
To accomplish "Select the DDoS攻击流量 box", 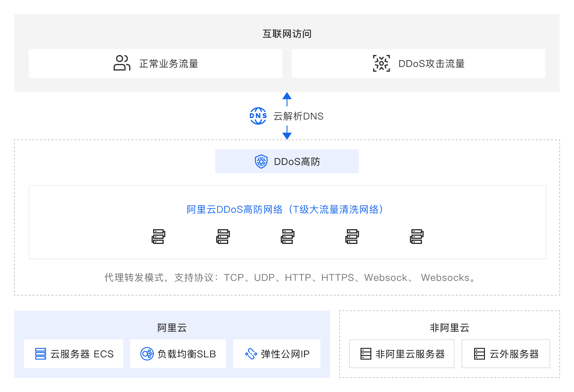I will [x=419, y=63].
